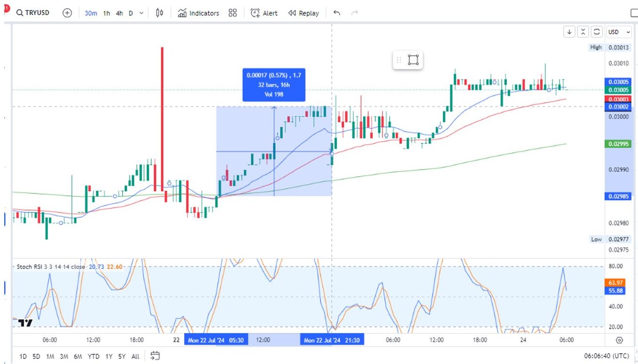The width and height of the screenshot is (638, 364).
Task: Undo the last chart action
Action: [x=336, y=13]
